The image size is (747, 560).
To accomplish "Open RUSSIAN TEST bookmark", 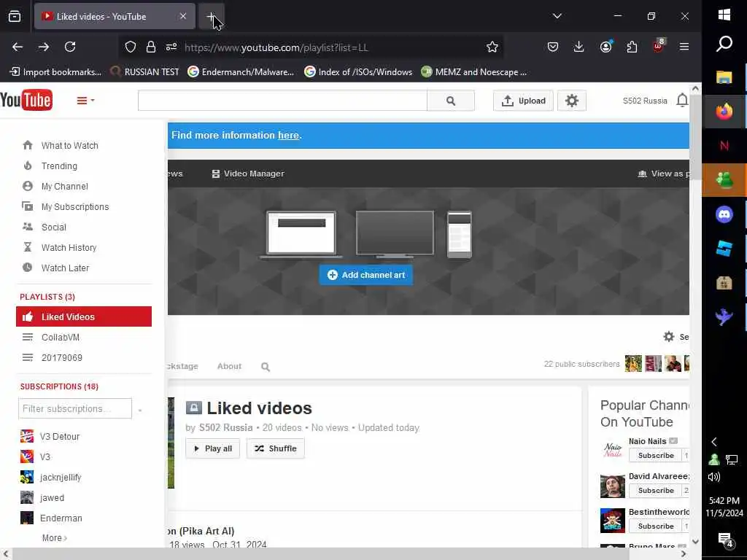I will click(x=145, y=72).
